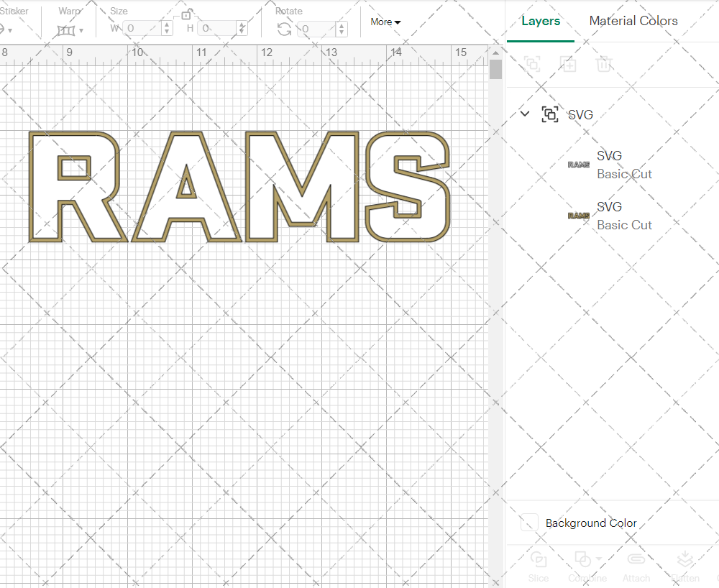Viewport: 719px width, 588px height.
Task: Click the Rotate circular arrows icon
Action: click(x=284, y=29)
